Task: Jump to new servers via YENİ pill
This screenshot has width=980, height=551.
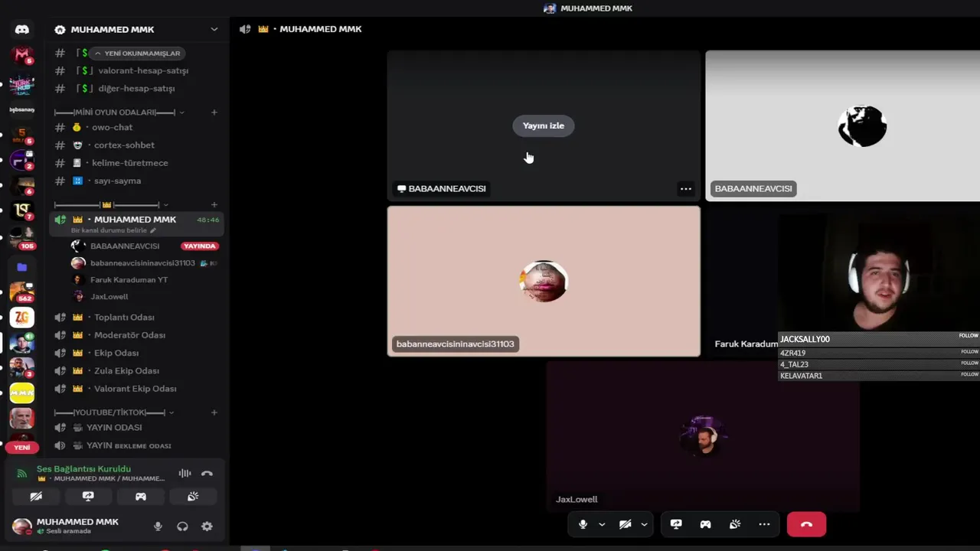Action: [22, 447]
